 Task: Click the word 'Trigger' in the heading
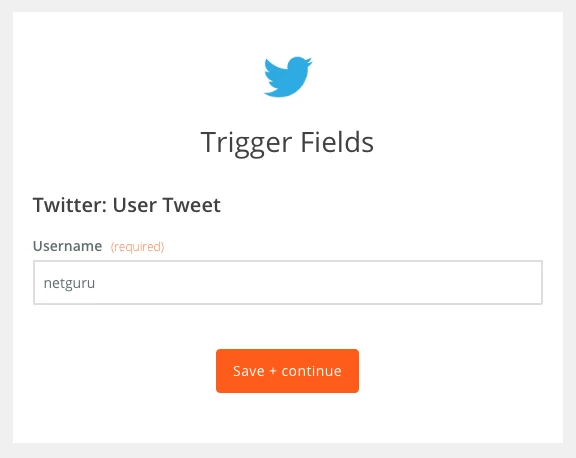click(246, 143)
